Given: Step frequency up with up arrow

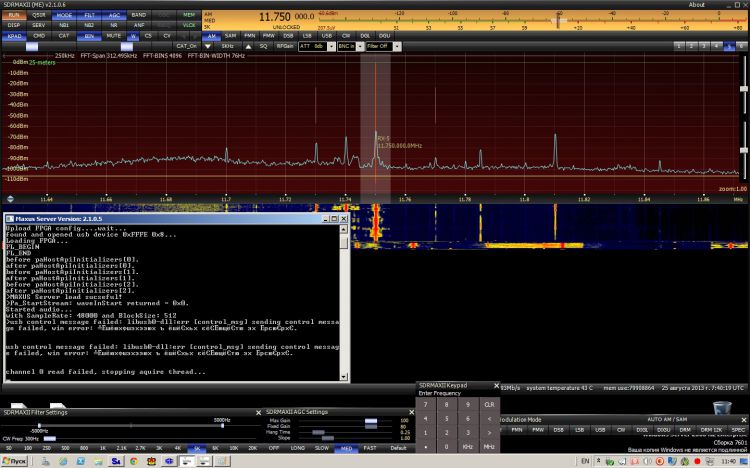Looking at the screenshot, I should click(x=248, y=46).
